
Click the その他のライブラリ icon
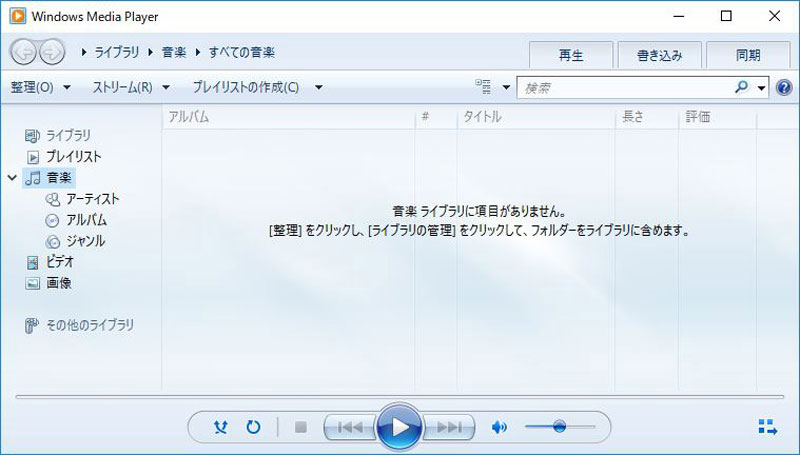click(x=32, y=326)
